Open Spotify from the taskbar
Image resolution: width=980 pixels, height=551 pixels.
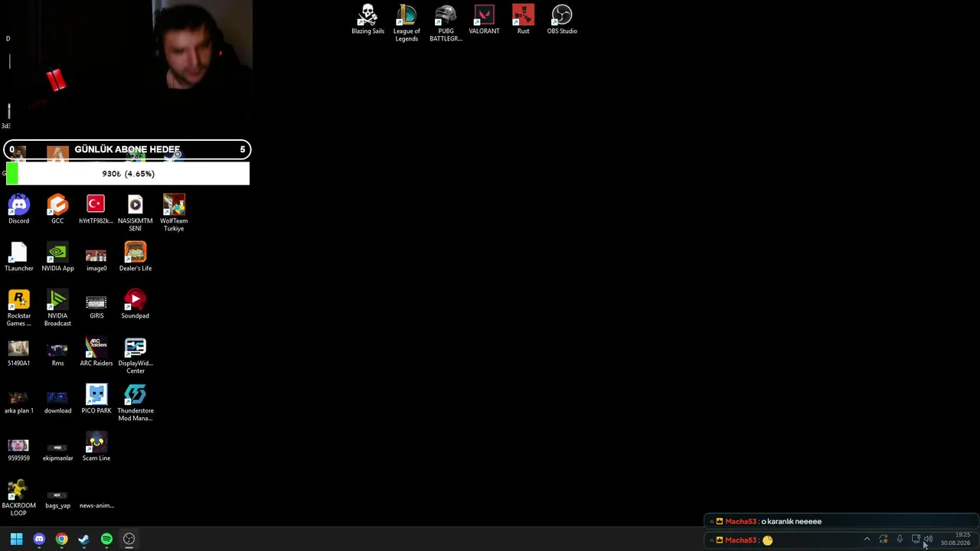106,540
